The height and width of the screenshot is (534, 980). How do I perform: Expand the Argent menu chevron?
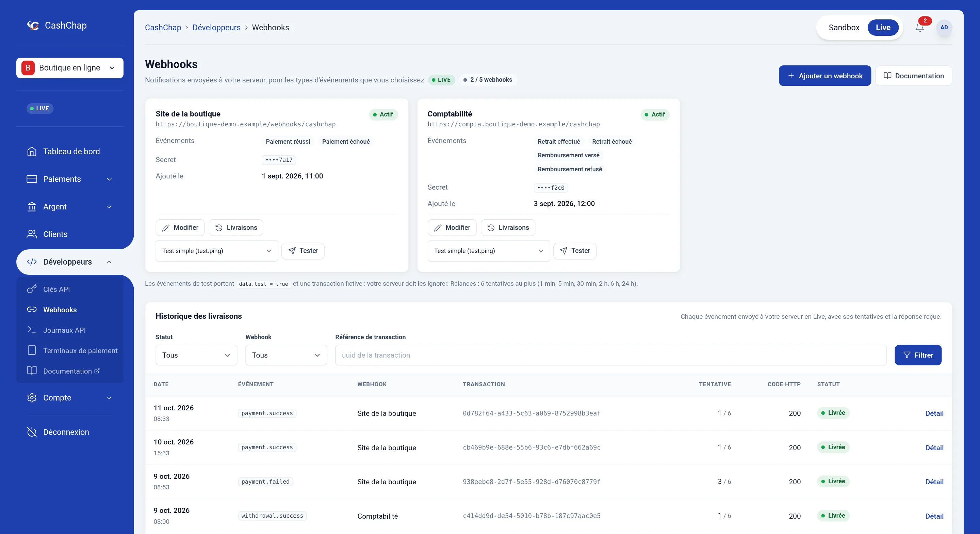click(109, 207)
